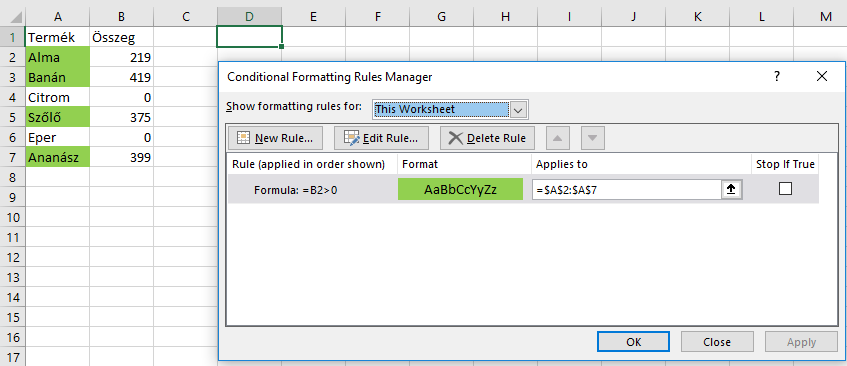The width and height of the screenshot is (847, 366).
Task: Confirm with the OK button
Action: pyautogui.click(x=634, y=342)
